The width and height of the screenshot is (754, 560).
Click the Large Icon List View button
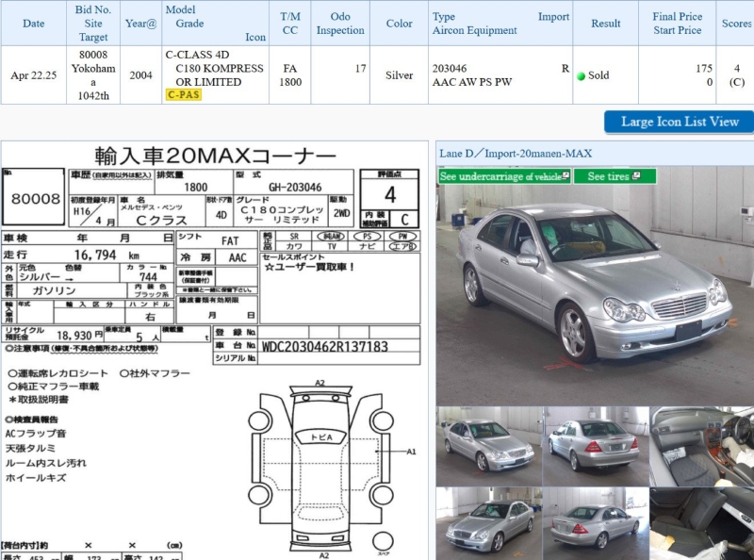click(679, 122)
